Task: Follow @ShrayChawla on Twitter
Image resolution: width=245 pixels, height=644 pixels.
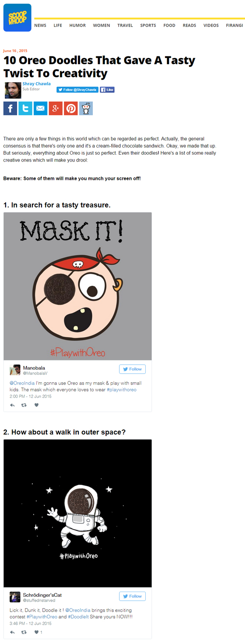Action: 77,90
